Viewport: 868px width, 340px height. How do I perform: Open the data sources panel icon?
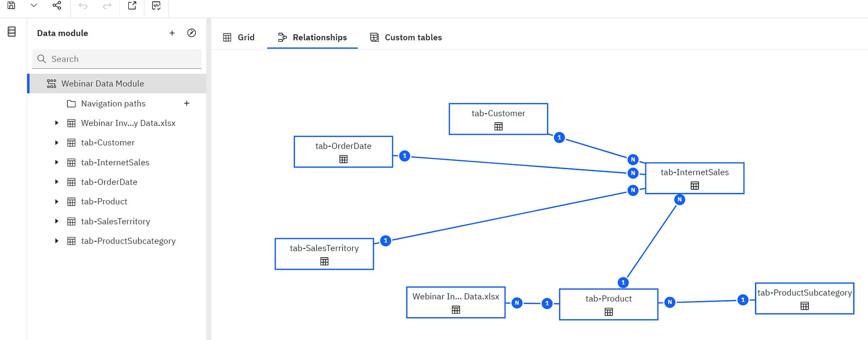pyautogui.click(x=12, y=32)
